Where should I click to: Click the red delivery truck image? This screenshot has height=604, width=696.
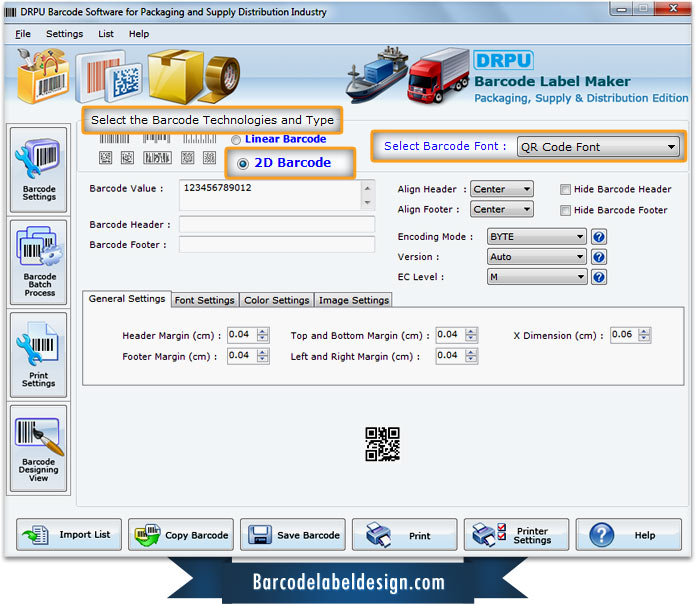(x=438, y=75)
